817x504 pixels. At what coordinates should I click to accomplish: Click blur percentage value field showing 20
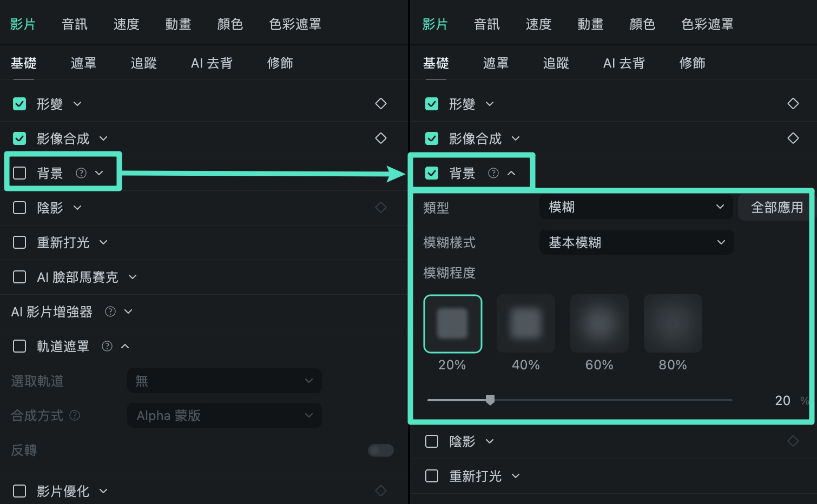coord(782,400)
